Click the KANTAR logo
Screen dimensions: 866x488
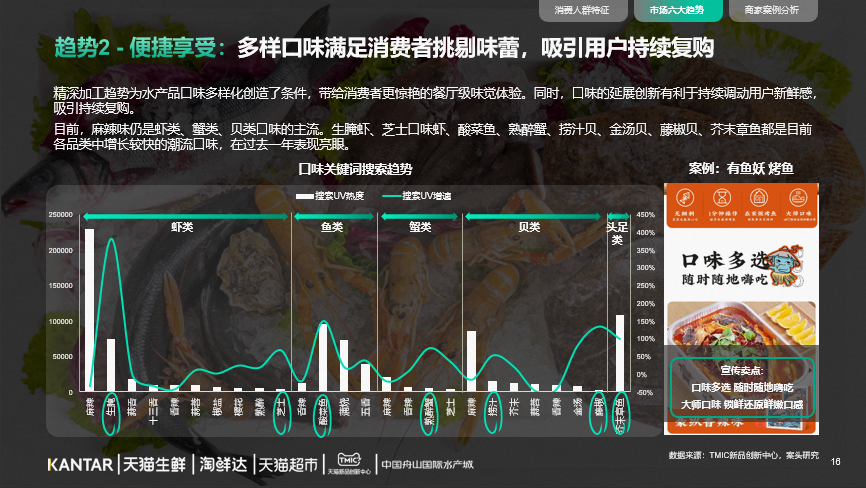tap(82, 465)
